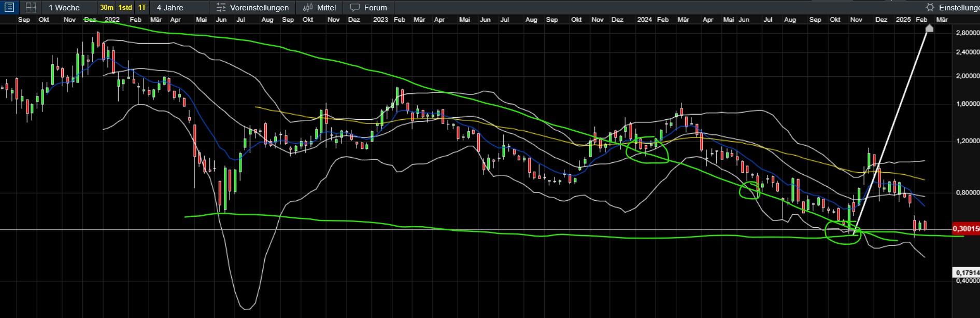The width and height of the screenshot is (980, 318).
Task: Click the chart layout grid icon
Action: tap(31, 7)
